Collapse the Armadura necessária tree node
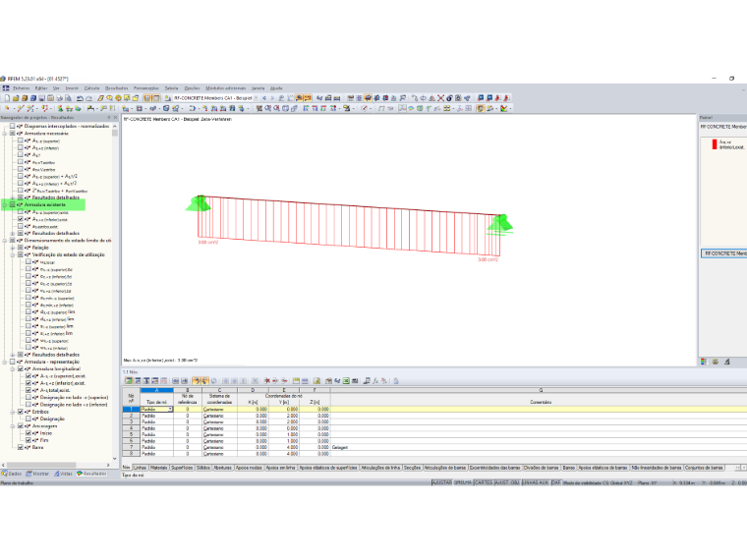 click(5, 134)
